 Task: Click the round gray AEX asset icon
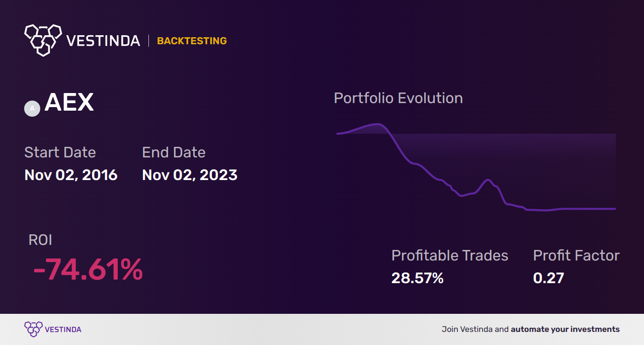coord(32,108)
